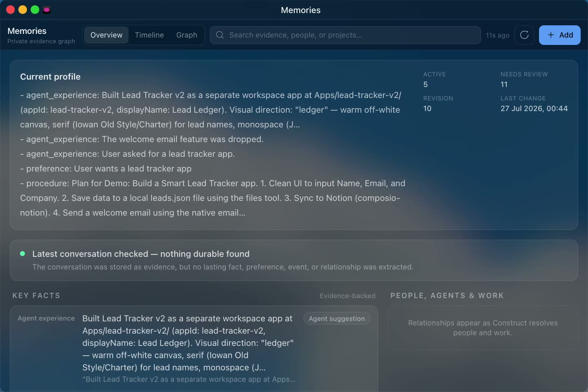Click the refresh icon button
Screen dimensions: 588x392
pyautogui.click(x=524, y=35)
